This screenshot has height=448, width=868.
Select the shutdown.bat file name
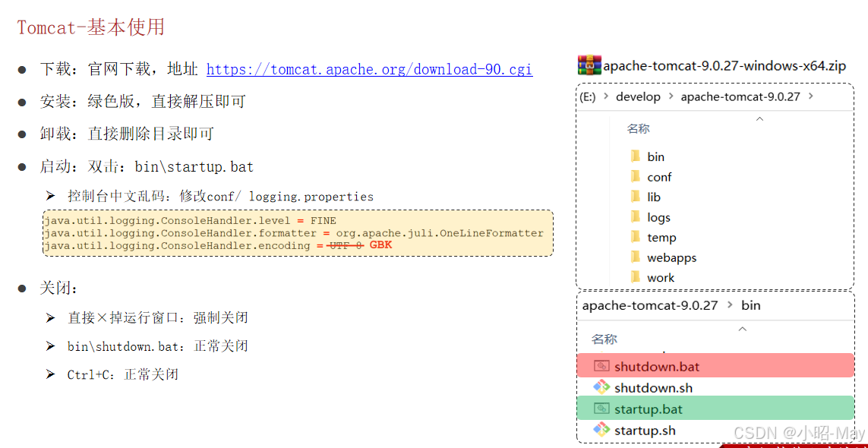coord(657,367)
